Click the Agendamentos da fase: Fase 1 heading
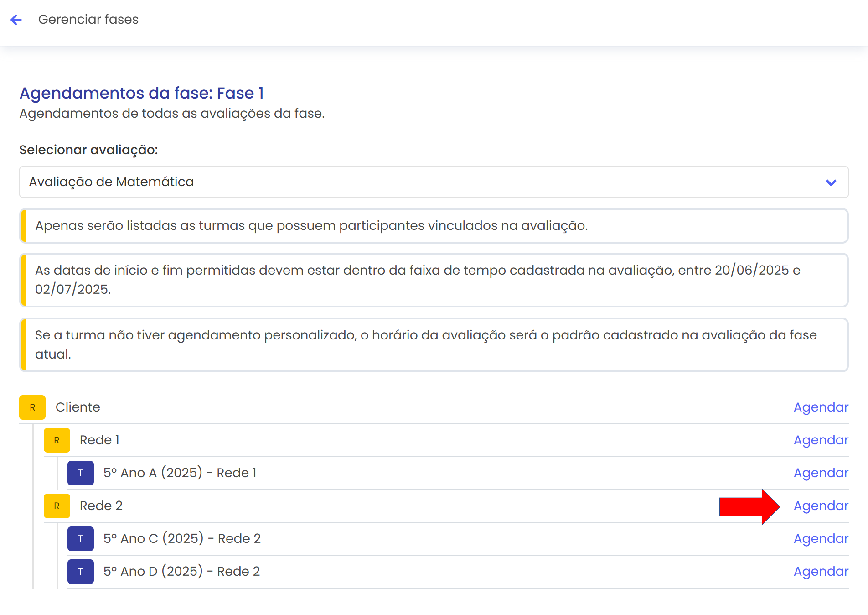This screenshot has width=868, height=615. 141,93
